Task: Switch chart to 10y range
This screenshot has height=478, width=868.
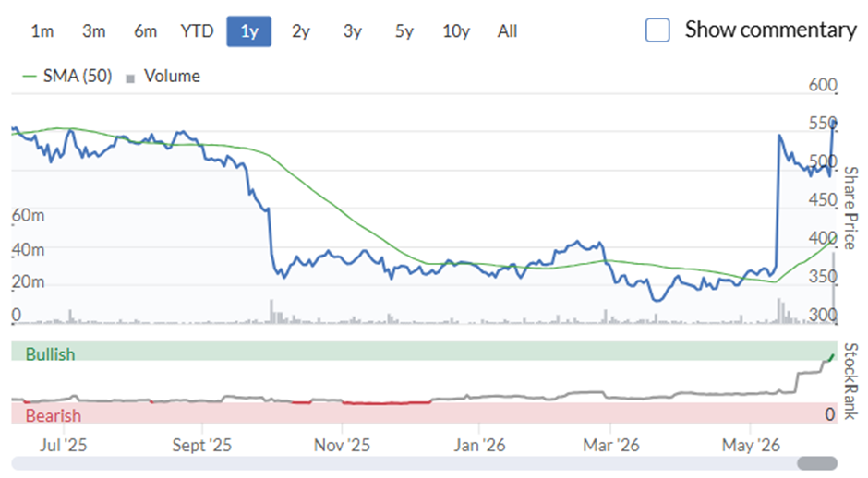Action: click(455, 31)
